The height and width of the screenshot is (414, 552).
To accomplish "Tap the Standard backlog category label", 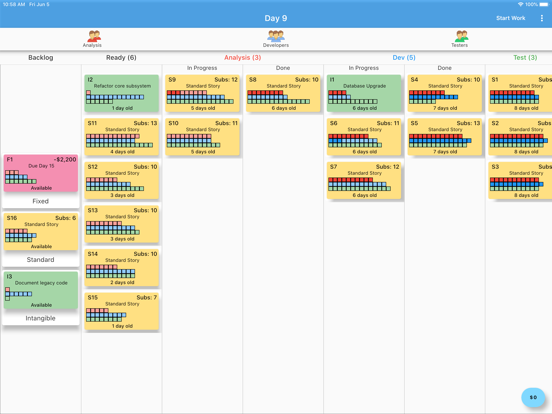I will [x=40, y=259].
